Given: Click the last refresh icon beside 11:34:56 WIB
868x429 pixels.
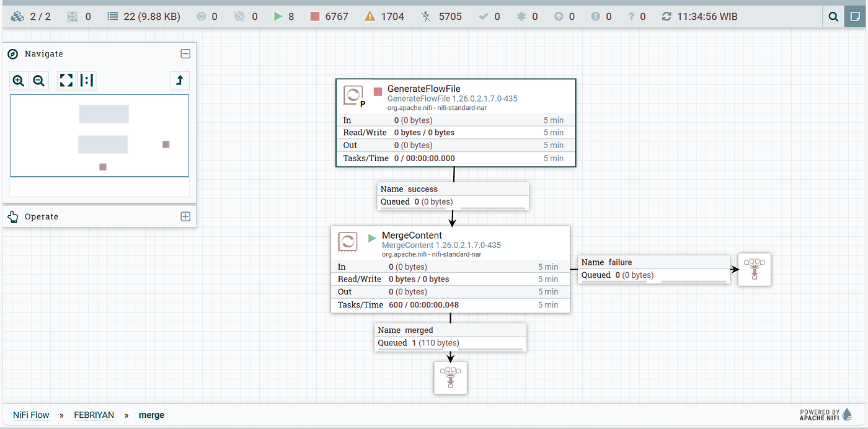Looking at the screenshot, I should point(666,17).
